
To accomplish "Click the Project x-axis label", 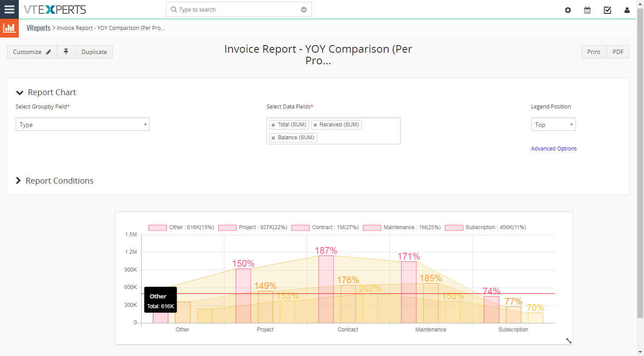I will pos(265,330).
